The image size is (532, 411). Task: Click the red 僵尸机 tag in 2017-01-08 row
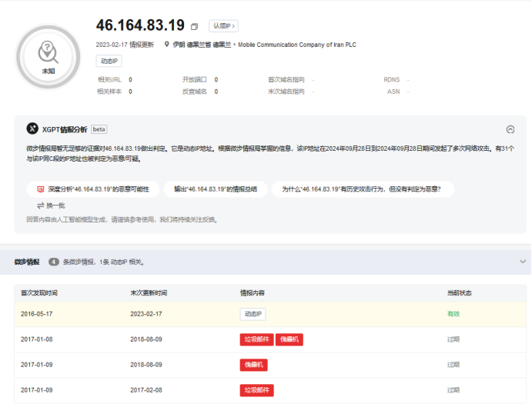tap(290, 339)
